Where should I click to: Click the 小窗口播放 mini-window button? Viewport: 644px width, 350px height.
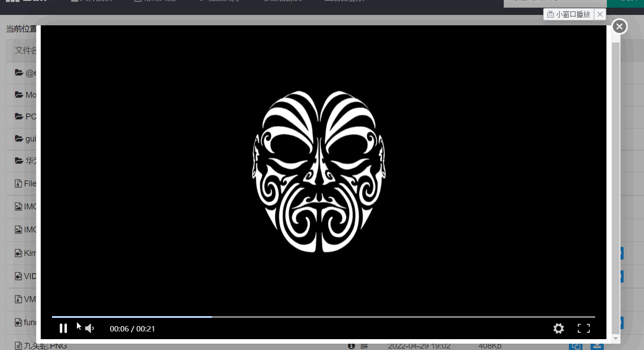569,14
